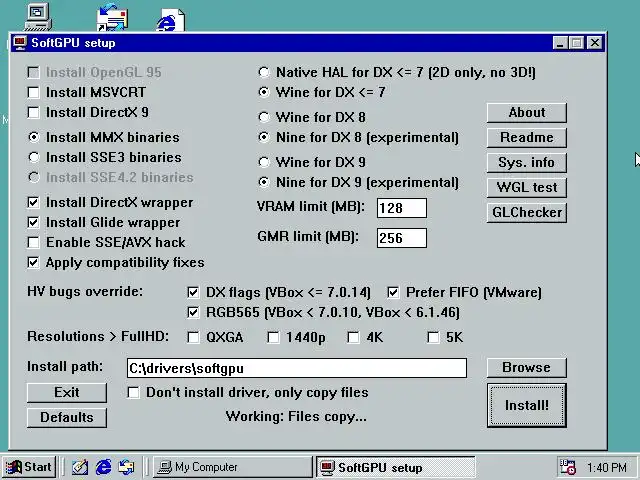
Task: Click the Show Desktop quick launch icon
Action: click(80, 467)
